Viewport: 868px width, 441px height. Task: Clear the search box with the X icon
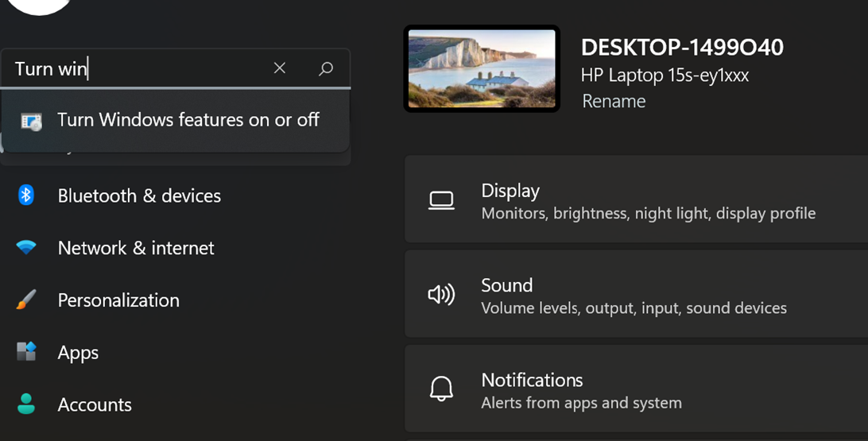click(280, 68)
